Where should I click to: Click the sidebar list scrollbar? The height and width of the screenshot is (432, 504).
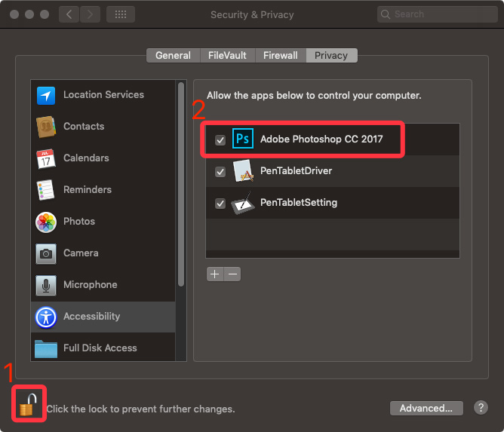[181, 185]
